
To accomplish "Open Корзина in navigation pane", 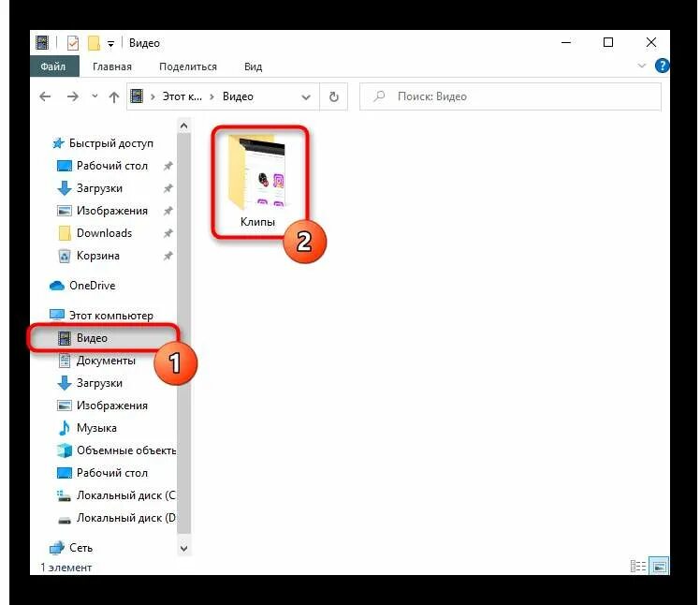I will tap(98, 256).
